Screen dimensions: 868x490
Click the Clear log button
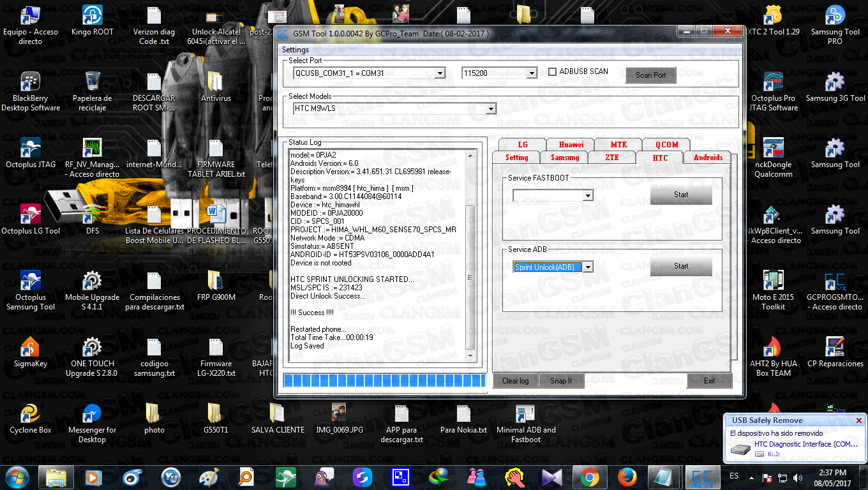[x=515, y=381]
